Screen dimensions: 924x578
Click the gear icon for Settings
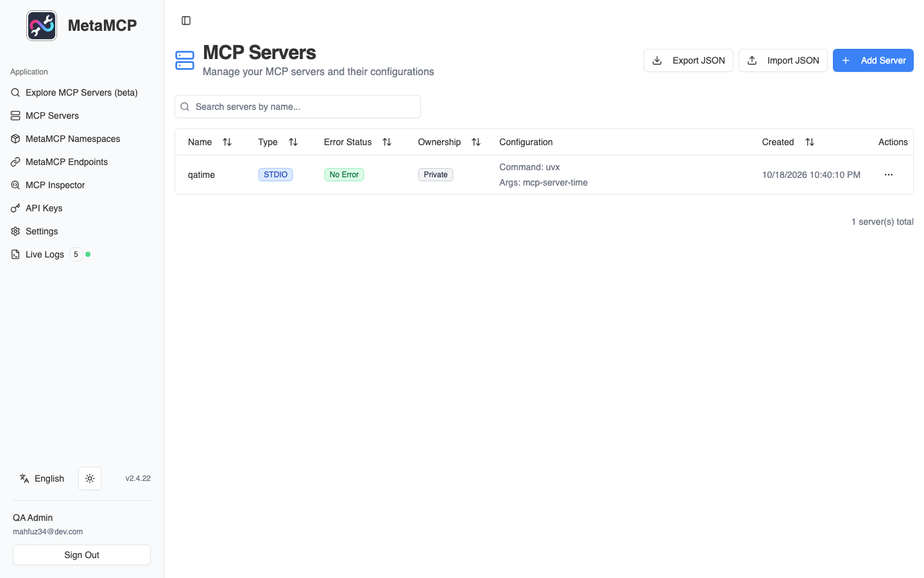pyautogui.click(x=15, y=231)
